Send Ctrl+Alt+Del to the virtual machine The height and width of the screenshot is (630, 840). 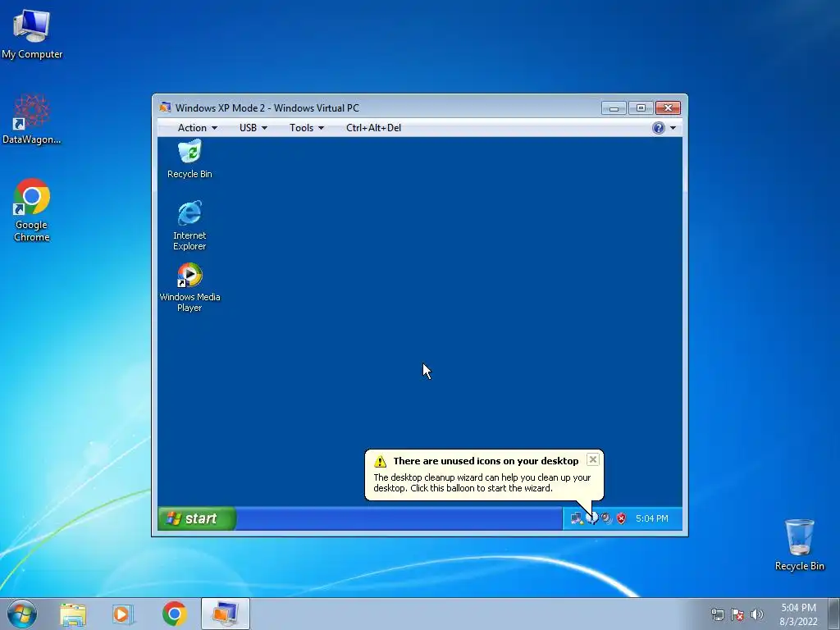tap(373, 127)
